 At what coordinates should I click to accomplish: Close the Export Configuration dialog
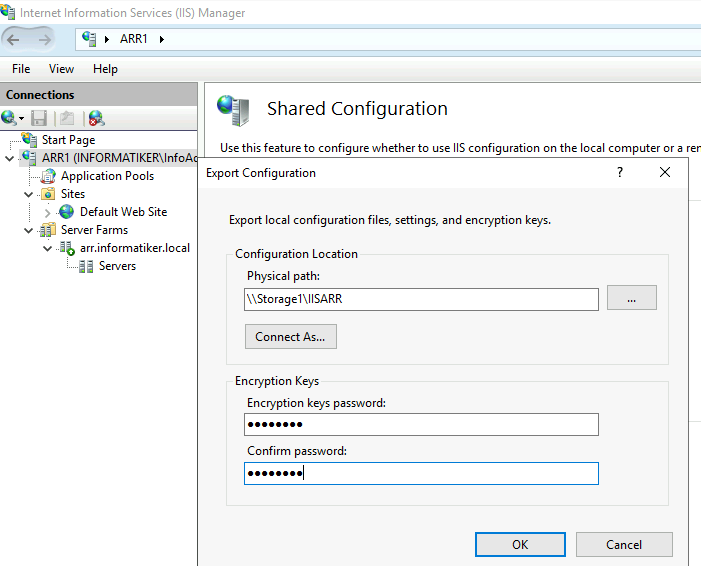click(665, 172)
